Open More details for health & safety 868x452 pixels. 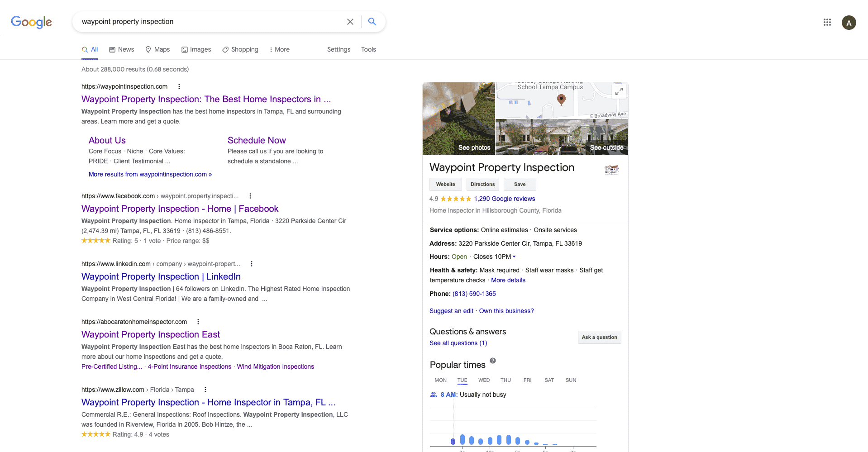[508, 280]
